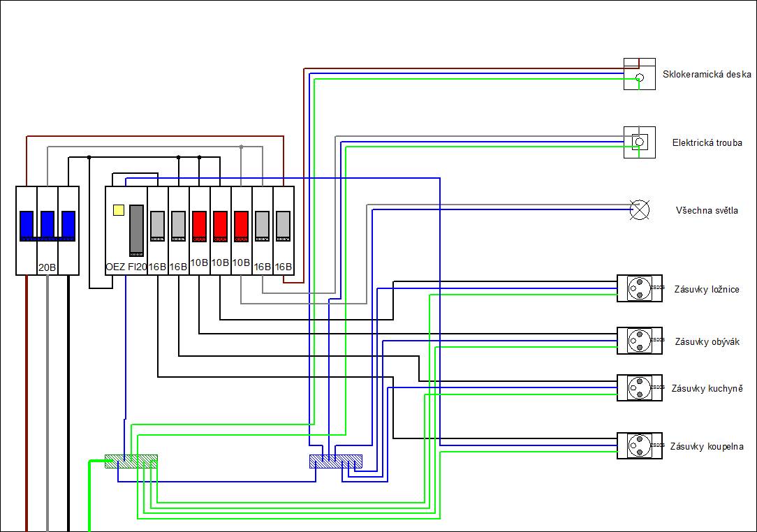Switch the last red 10B breaker

tap(242, 226)
